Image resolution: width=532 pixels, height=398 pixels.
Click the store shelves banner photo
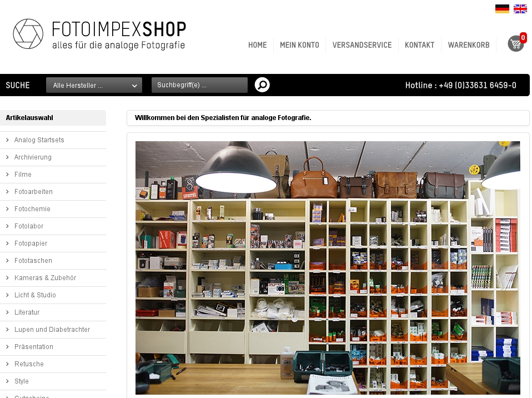[x=328, y=268]
